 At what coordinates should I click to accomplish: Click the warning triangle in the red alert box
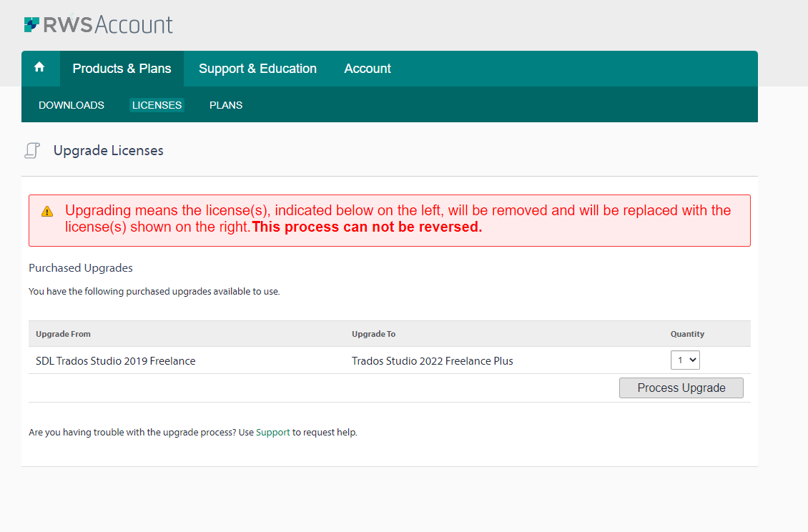[47, 211]
